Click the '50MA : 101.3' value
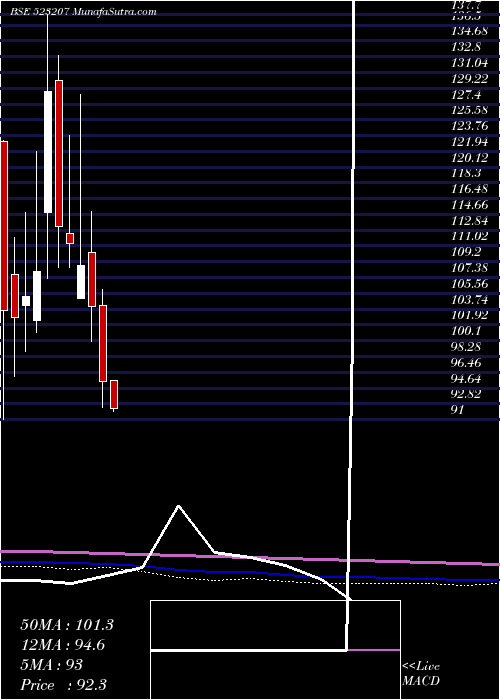The height and width of the screenshot is (700, 500). click(x=67, y=625)
